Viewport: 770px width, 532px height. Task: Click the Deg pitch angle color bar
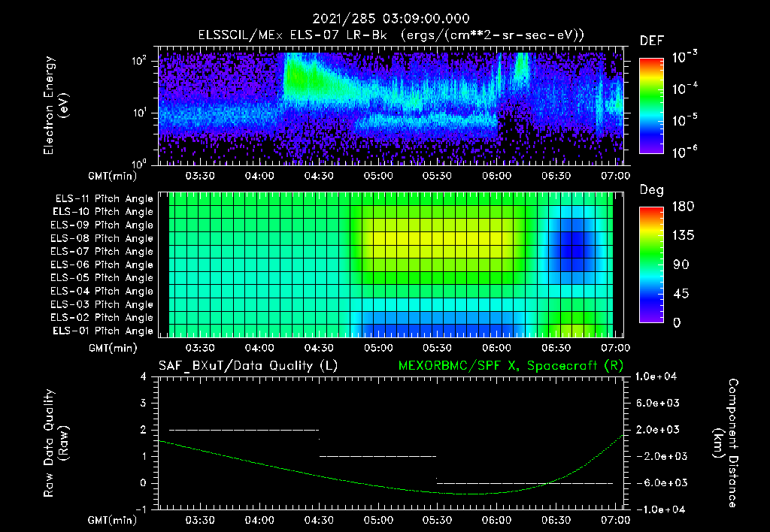click(651, 264)
